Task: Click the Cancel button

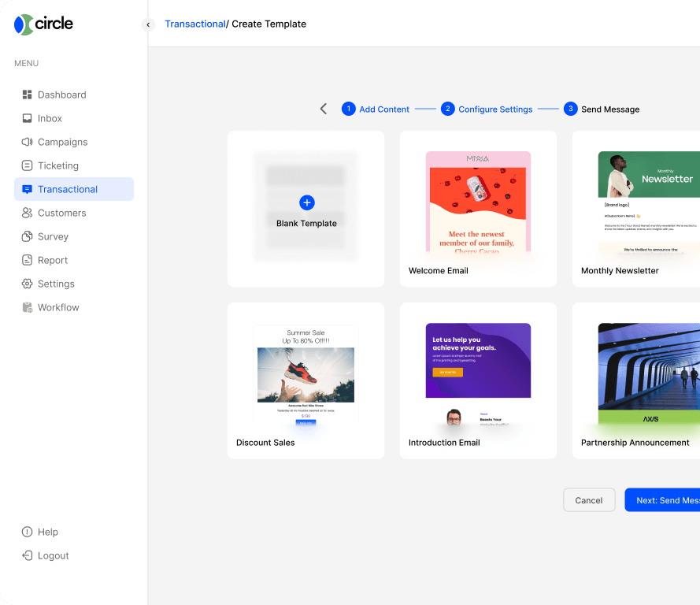Action: [x=589, y=500]
